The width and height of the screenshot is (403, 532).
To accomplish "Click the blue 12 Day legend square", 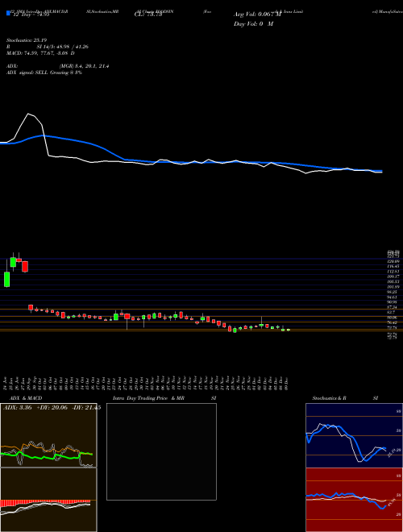I will point(9,14).
